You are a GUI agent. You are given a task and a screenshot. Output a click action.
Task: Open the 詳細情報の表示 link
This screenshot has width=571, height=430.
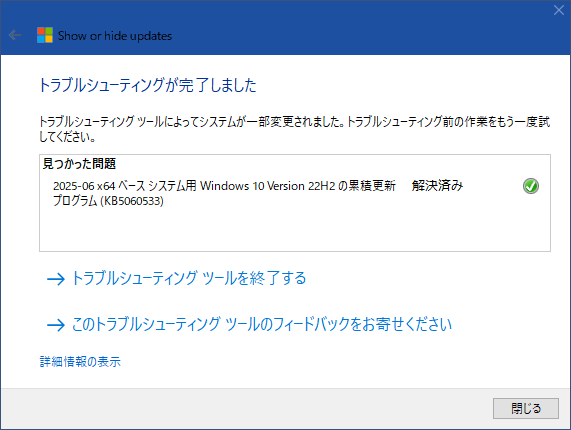click(80, 362)
